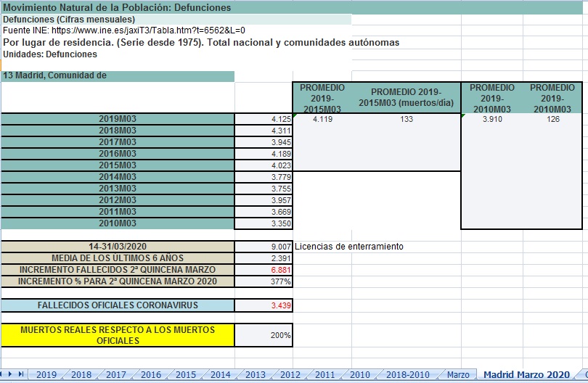Switch to the Marzo sheet tab
Image resolution: width=588 pixels, height=383 pixels.
(458, 374)
